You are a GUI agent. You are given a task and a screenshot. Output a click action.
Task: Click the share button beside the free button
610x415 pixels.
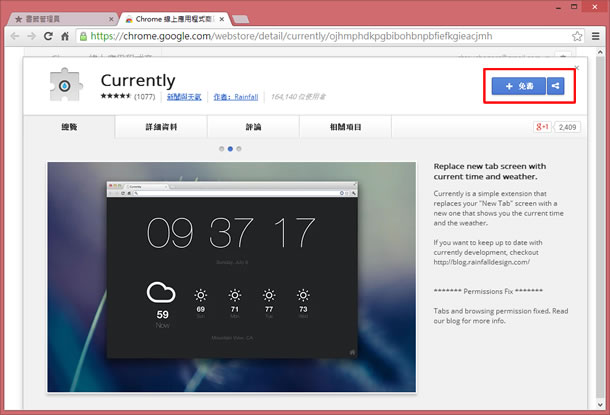(556, 86)
